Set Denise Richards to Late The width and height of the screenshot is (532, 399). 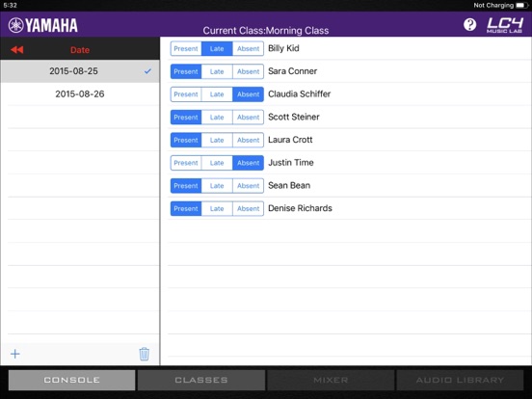pyautogui.click(x=217, y=208)
